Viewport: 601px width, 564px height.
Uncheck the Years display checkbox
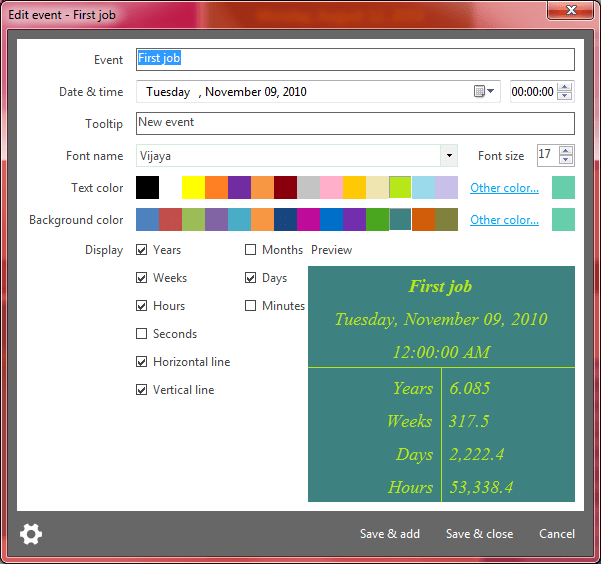tap(142, 250)
